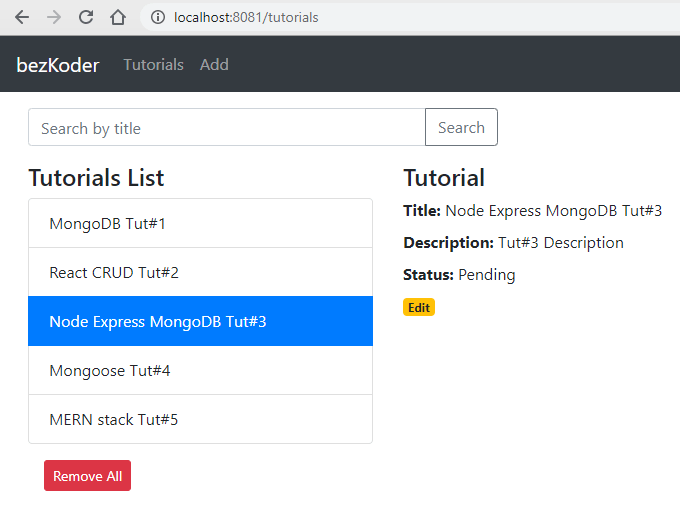Click the Status: Pending text

coord(459,275)
